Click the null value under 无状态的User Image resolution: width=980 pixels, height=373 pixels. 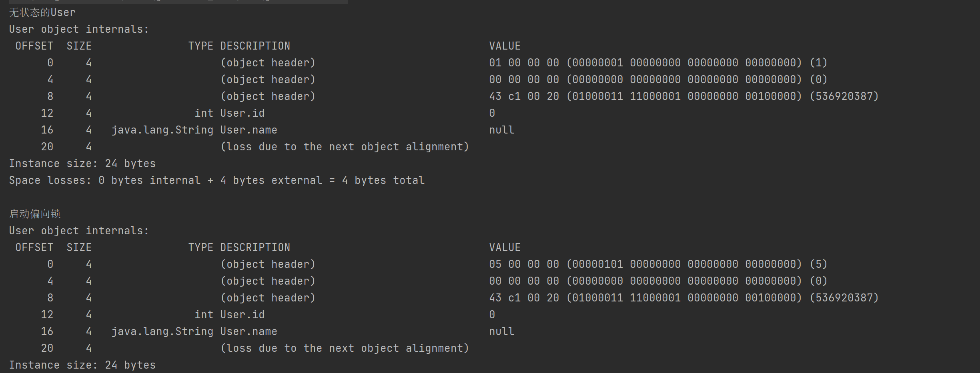[x=501, y=130]
